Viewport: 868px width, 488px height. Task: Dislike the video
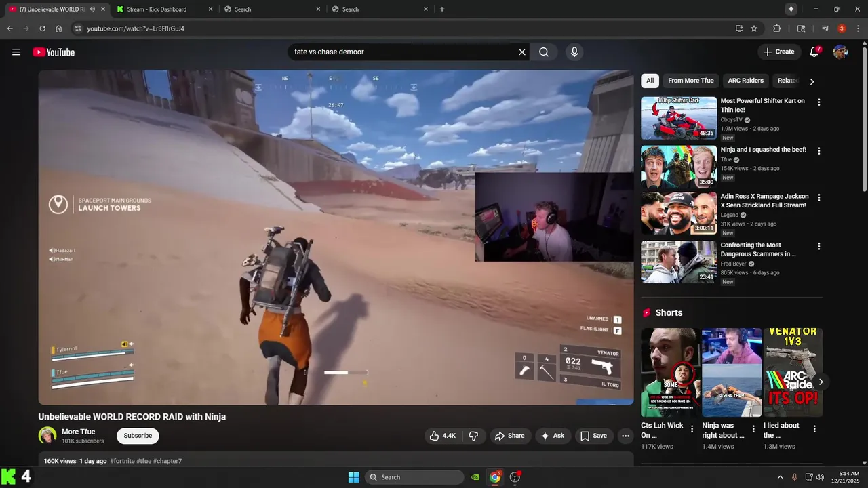pos(473,436)
